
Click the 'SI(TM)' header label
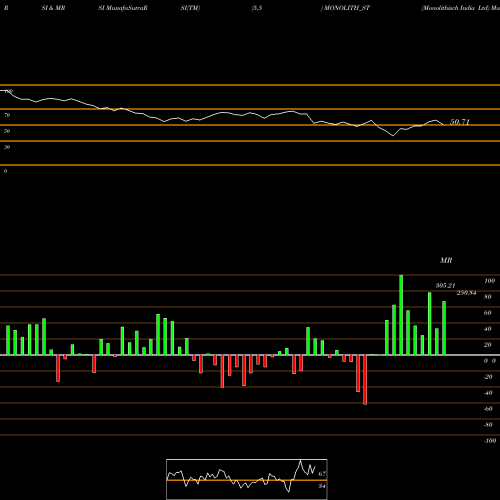point(190,8)
